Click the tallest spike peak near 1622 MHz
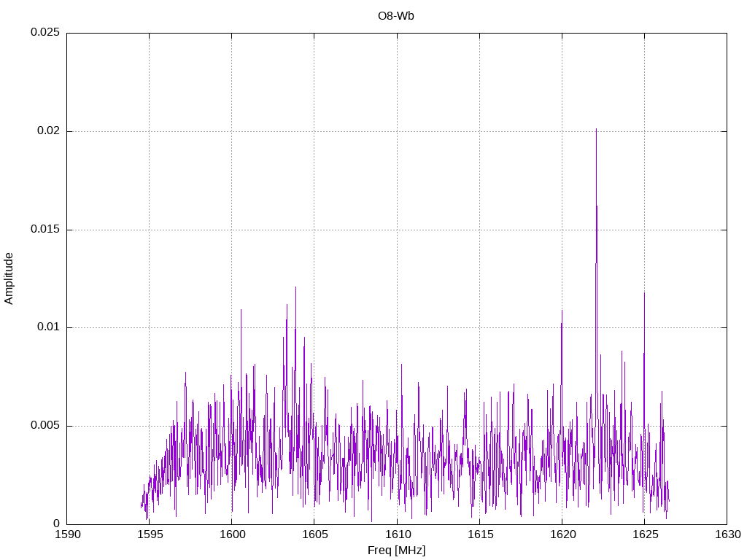747x560 pixels. tap(596, 130)
